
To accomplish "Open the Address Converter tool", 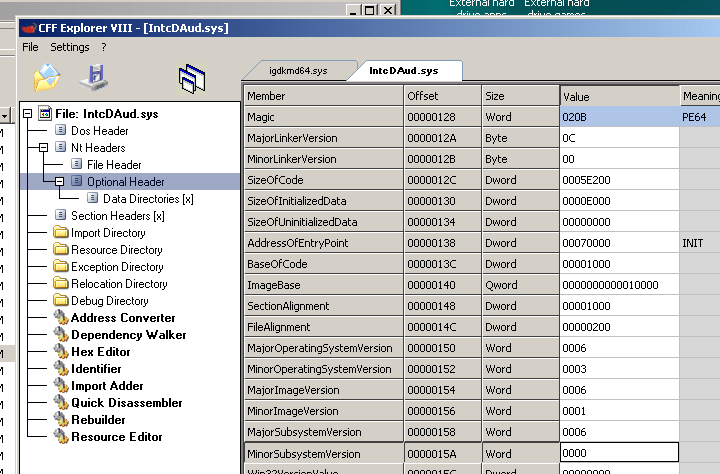I will [122, 318].
